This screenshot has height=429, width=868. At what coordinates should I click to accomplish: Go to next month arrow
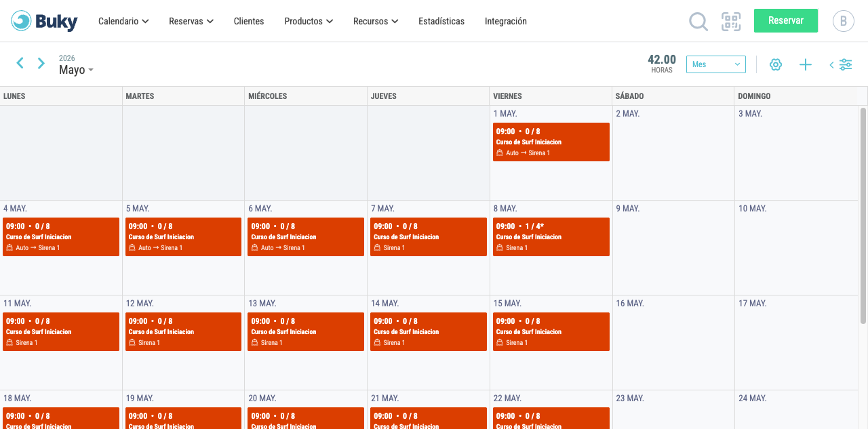[x=41, y=63]
